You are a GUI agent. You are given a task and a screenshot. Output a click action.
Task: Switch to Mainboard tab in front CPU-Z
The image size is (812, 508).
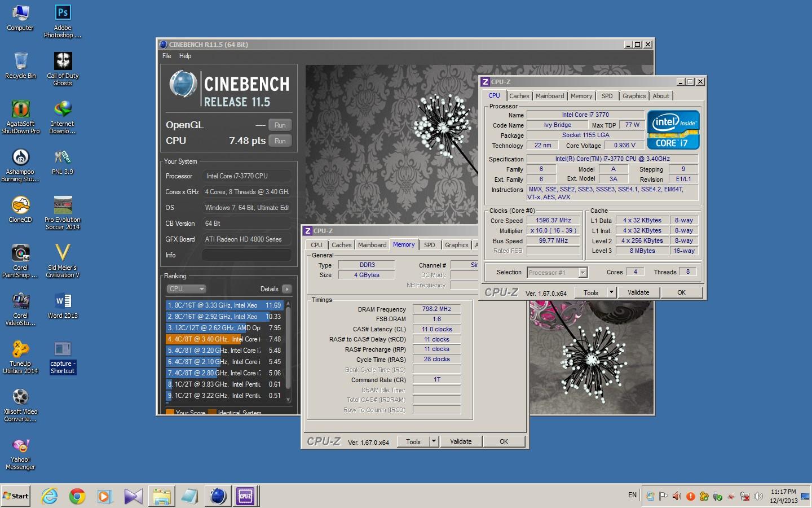click(550, 96)
